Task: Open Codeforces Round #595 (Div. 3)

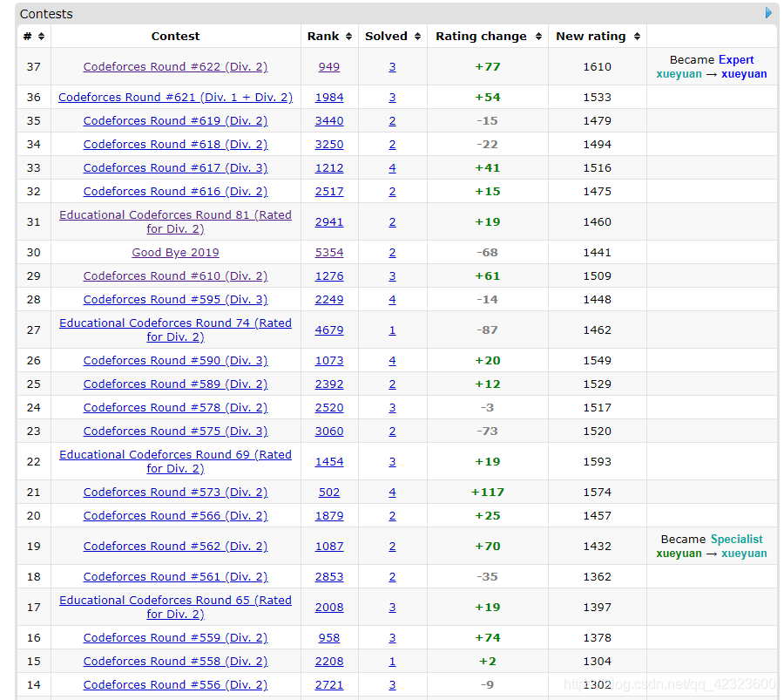Action: pyautogui.click(x=175, y=299)
